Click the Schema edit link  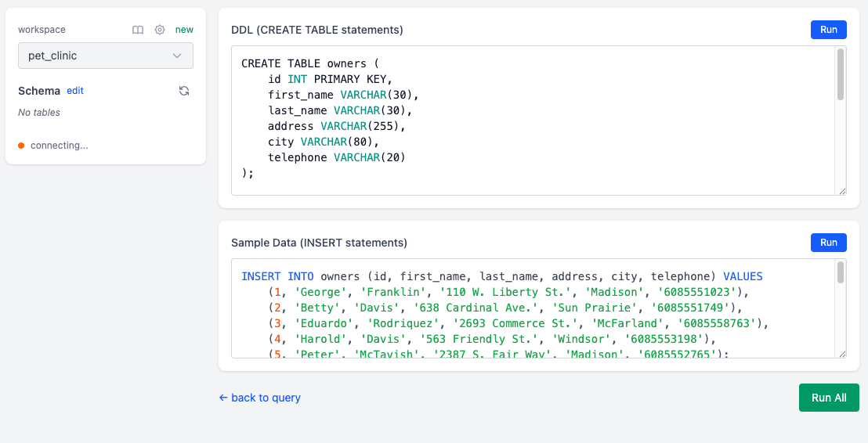[x=75, y=91]
